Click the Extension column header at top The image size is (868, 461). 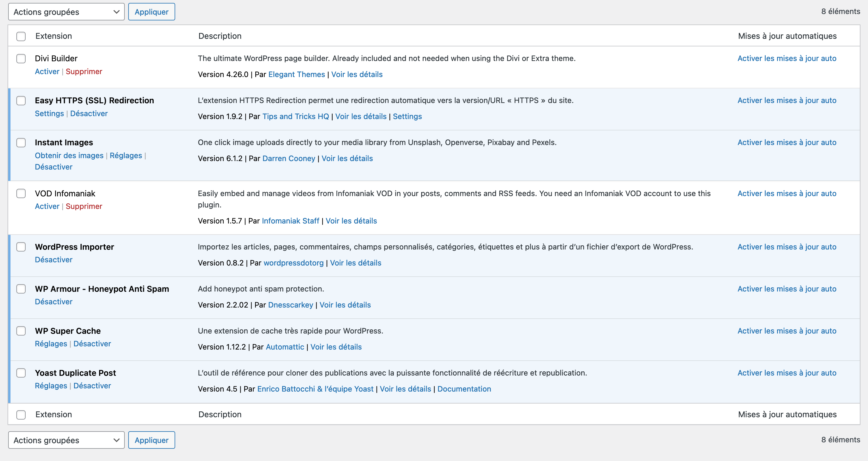(54, 36)
